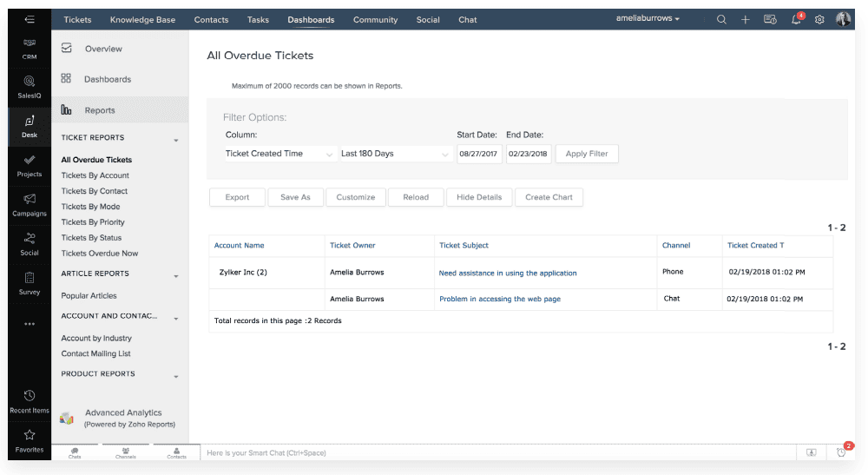Open the Chat tab
The image size is (868, 475).
(467, 19)
